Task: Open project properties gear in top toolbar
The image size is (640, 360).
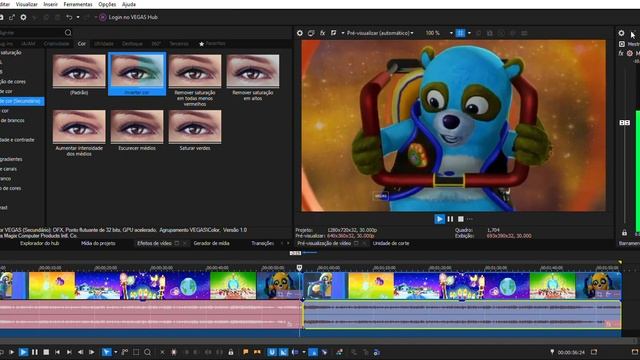Action: point(23,17)
